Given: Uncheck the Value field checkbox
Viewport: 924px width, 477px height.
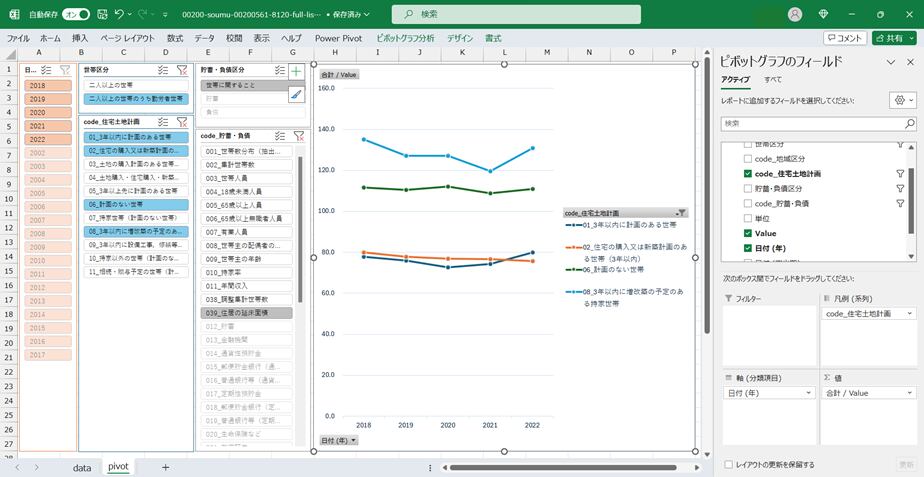Looking at the screenshot, I should click(x=748, y=232).
